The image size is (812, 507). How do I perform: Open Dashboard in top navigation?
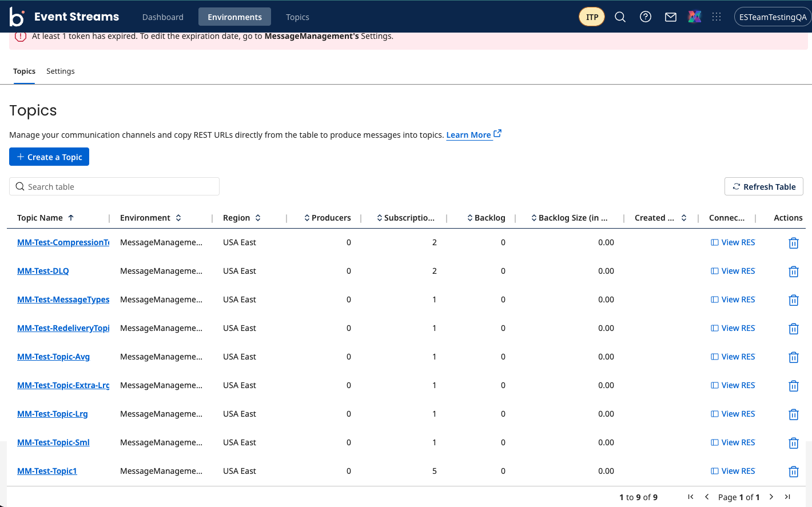coord(163,17)
